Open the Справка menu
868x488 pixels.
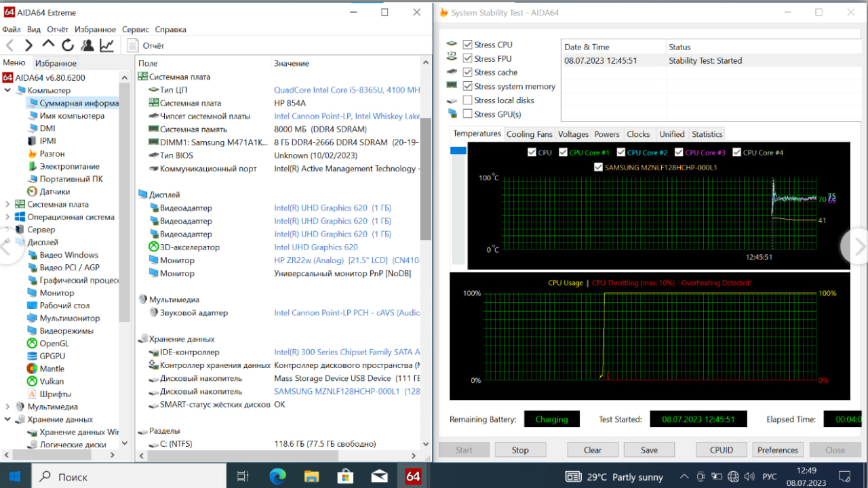tap(171, 30)
